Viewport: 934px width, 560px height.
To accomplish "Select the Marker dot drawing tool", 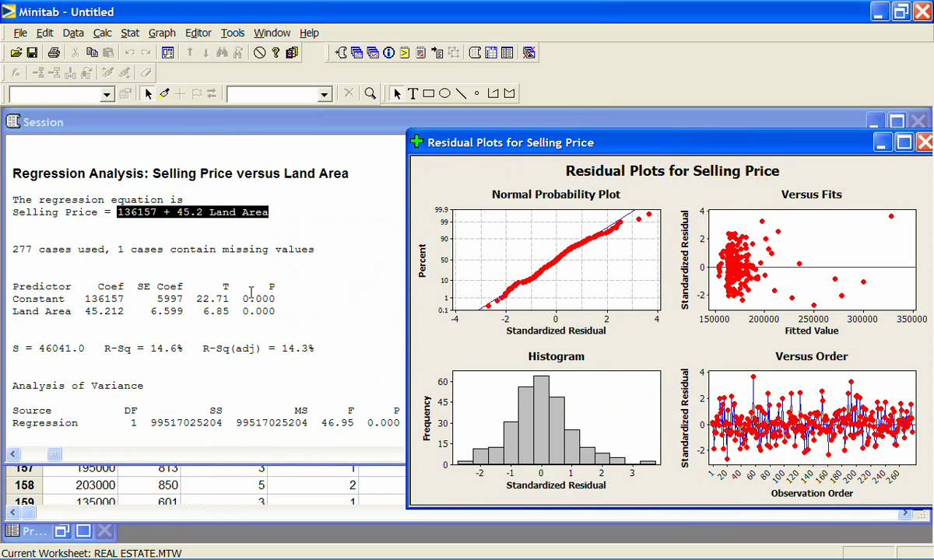I will click(x=477, y=93).
